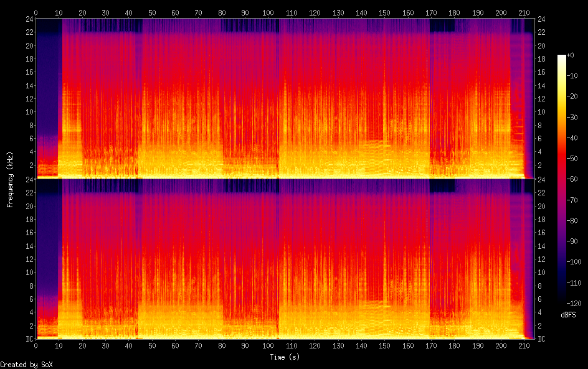Click the "-120" value on the dBFS scale
588x369 pixels.
574,304
